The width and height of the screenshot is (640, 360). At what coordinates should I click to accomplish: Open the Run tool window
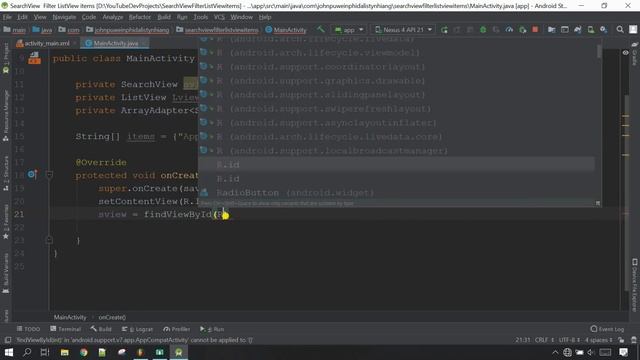click(x=212, y=329)
